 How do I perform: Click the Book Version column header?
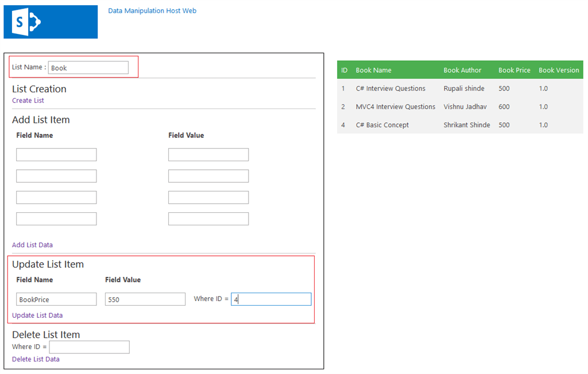click(559, 70)
